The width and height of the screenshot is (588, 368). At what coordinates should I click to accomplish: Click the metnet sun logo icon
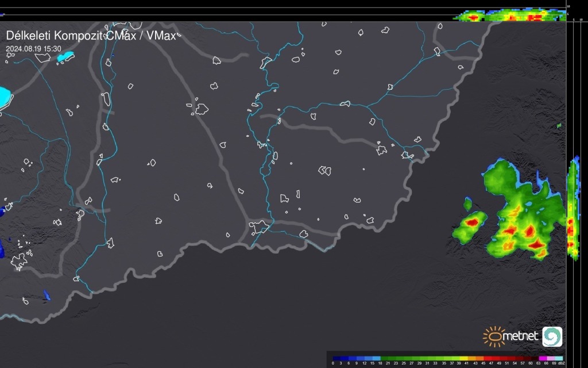coord(493,336)
